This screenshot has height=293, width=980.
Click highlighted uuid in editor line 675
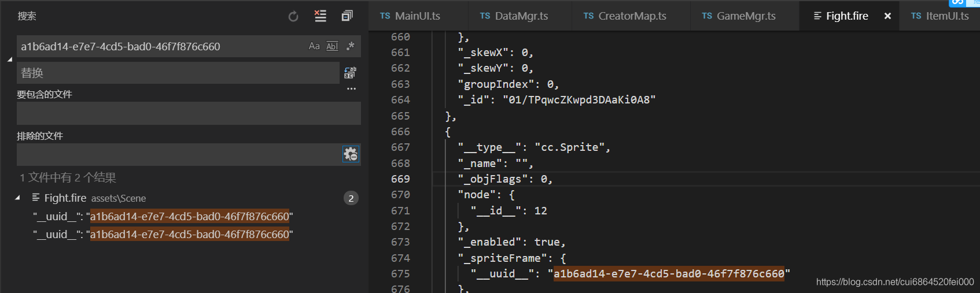click(x=669, y=274)
